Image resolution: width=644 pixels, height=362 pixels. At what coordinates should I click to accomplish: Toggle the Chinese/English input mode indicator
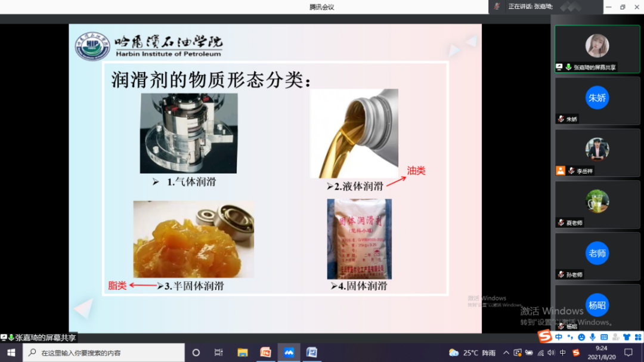(x=563, y=352)
